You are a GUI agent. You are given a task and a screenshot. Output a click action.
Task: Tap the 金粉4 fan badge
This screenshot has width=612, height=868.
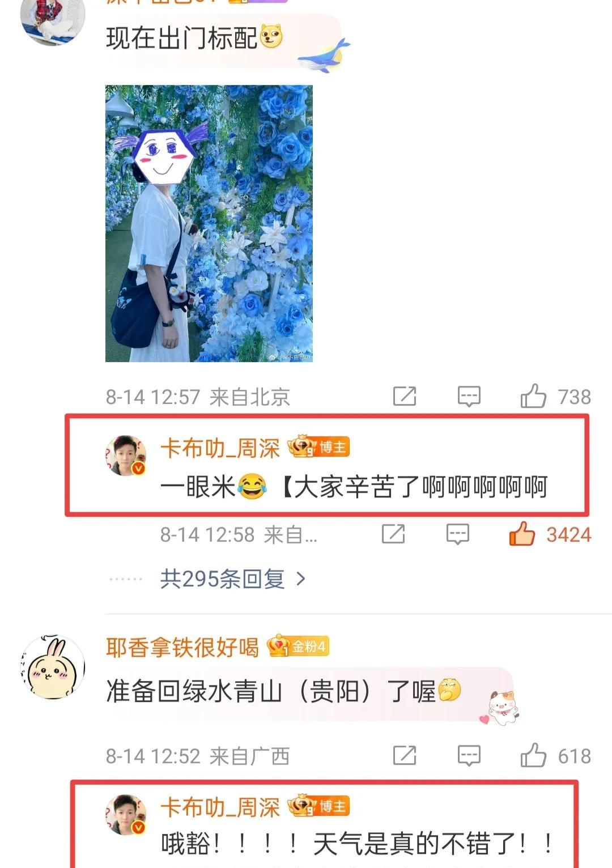[299, 646]
